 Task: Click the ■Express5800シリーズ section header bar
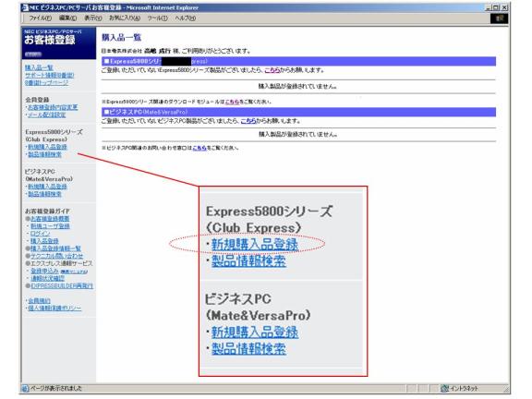(298, 61)
